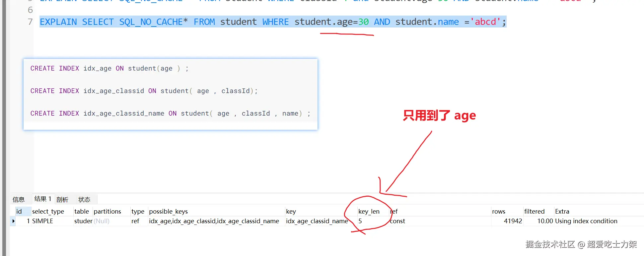Click the EXPLAIN keyword on line 7

coord(58,22)
